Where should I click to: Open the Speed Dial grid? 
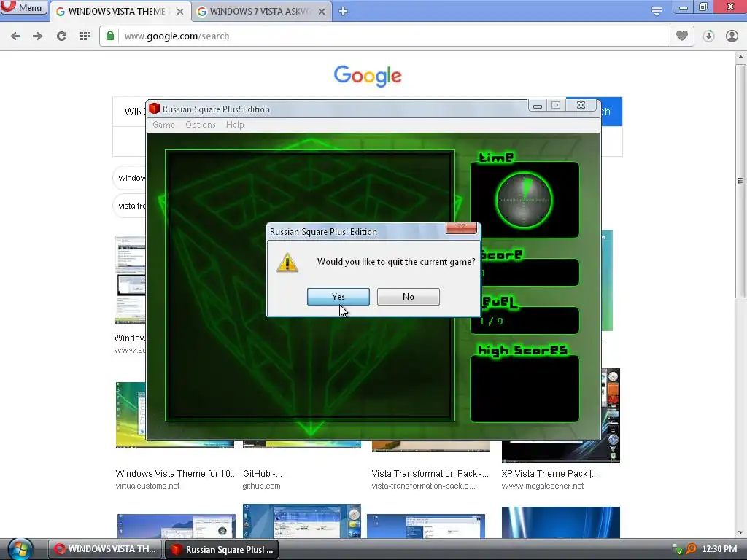85,36
